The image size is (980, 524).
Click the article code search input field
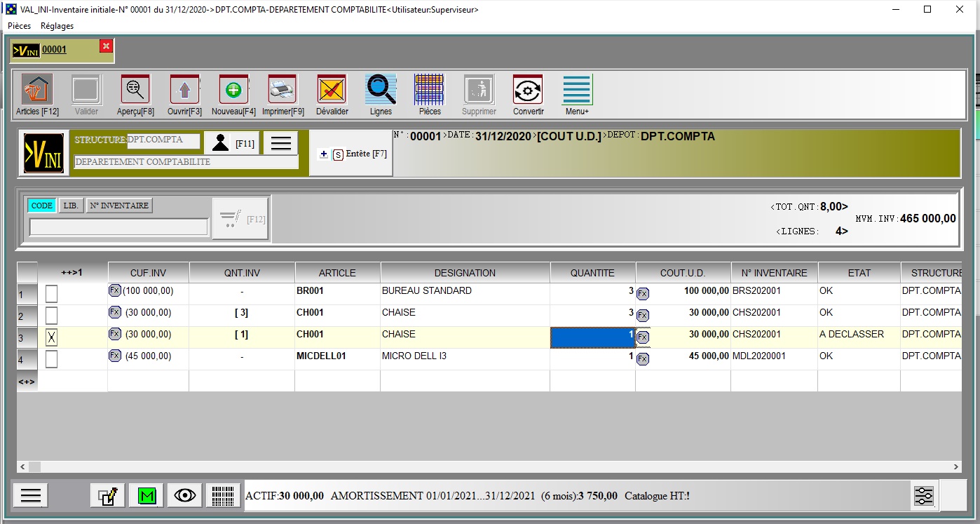(118, 227)
